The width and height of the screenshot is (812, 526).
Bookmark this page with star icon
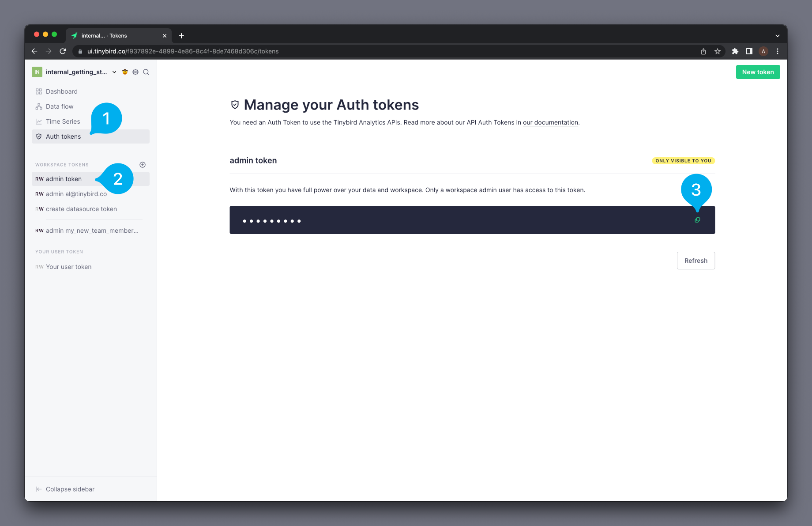(x=718, y=51)
